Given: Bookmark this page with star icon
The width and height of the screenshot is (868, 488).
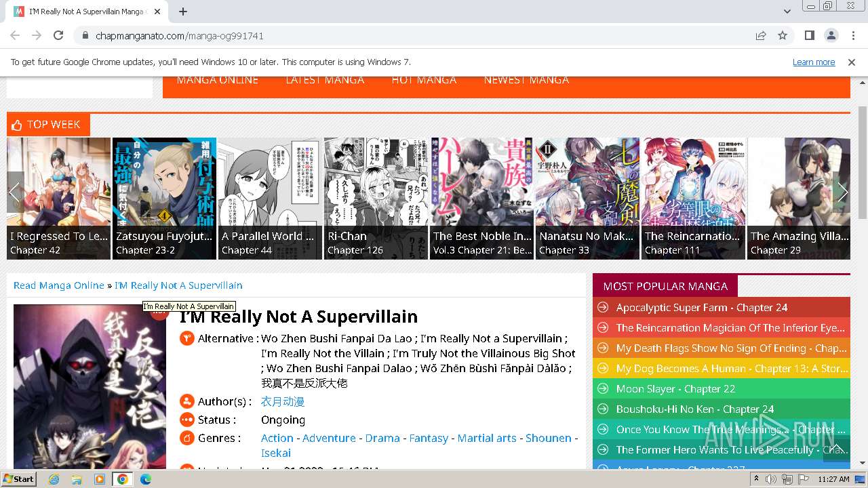Looking at the screenshot, I should 783,35.
